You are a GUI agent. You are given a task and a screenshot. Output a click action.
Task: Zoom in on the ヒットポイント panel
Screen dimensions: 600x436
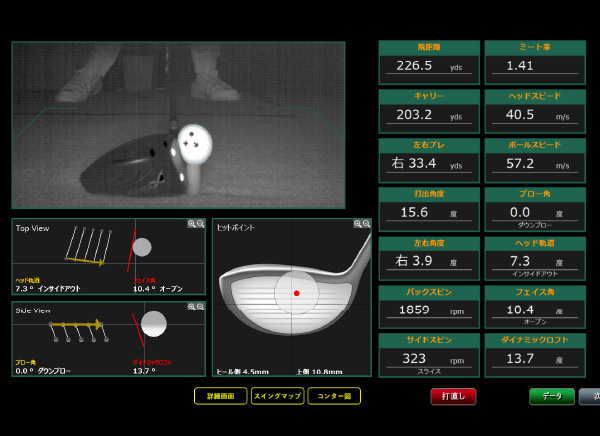coord(357,224)
